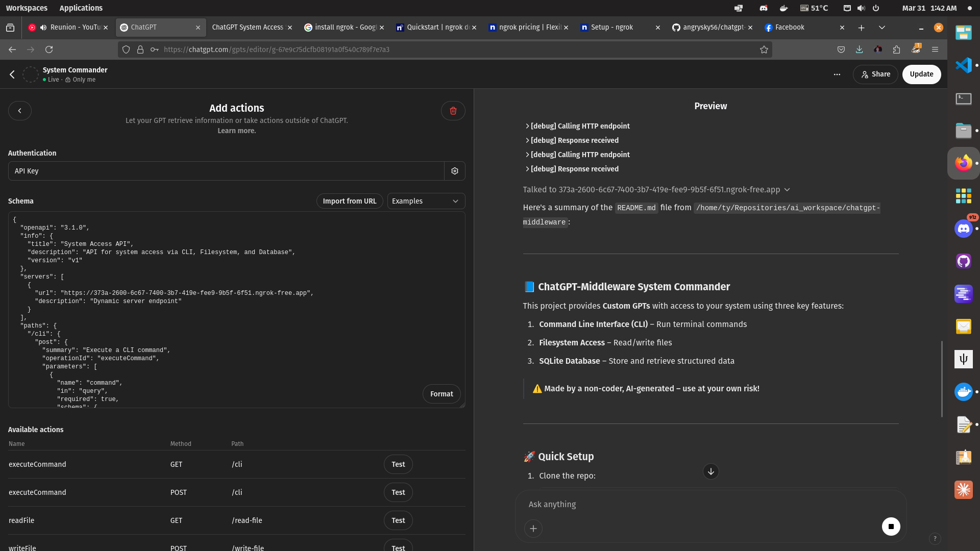Click the preview panel scrollbar

pos(942,379)
